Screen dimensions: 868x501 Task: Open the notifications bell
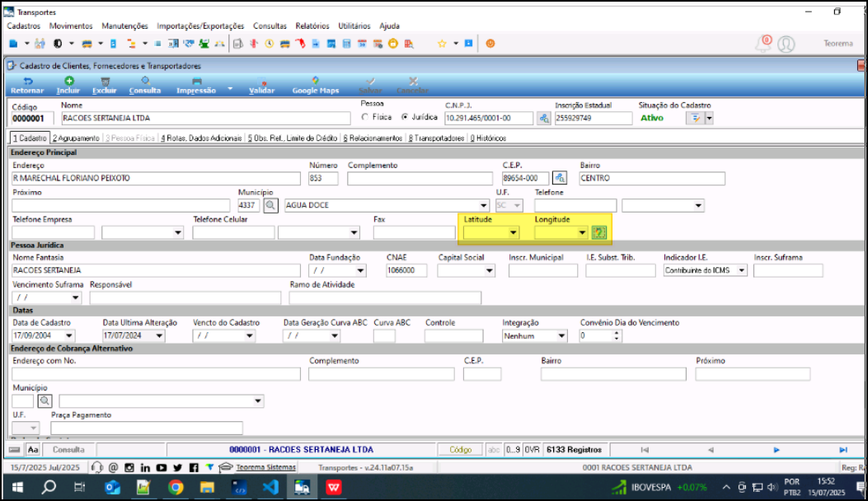point(764,44)
